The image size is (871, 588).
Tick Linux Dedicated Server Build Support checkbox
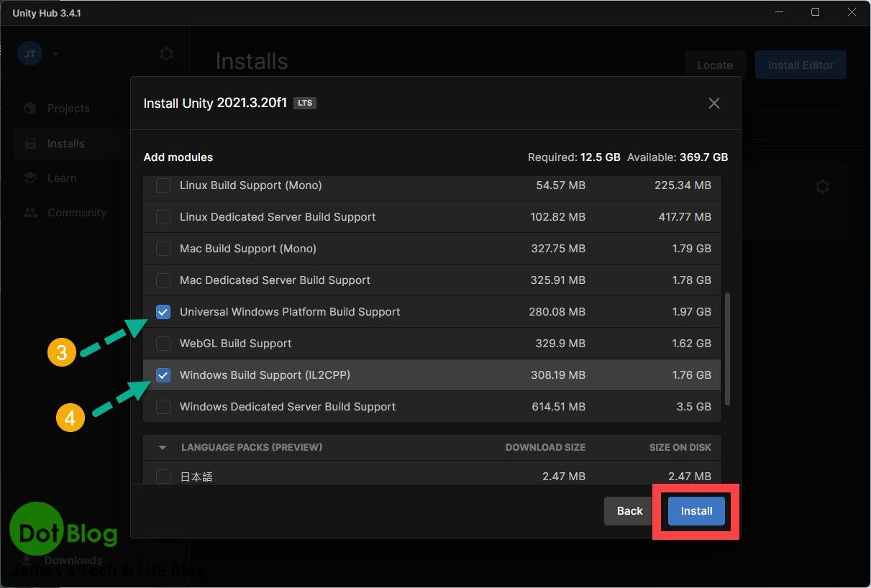[x=163, y=217]
